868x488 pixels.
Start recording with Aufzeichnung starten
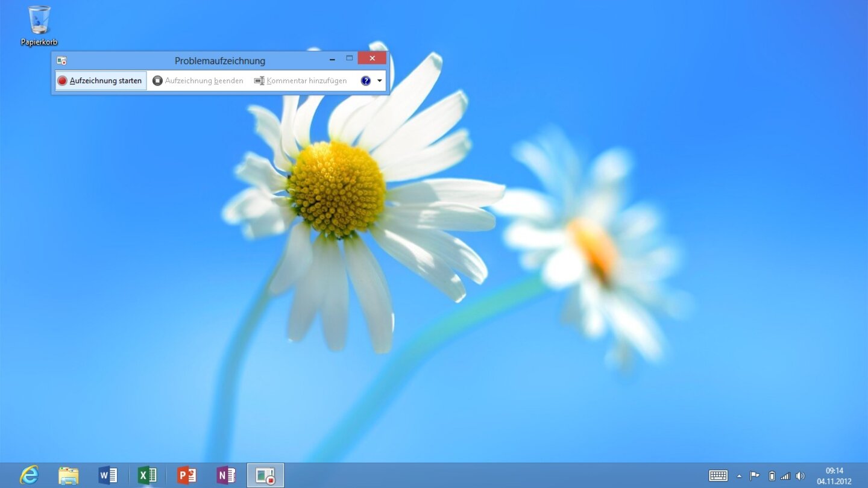coord(101,81)
